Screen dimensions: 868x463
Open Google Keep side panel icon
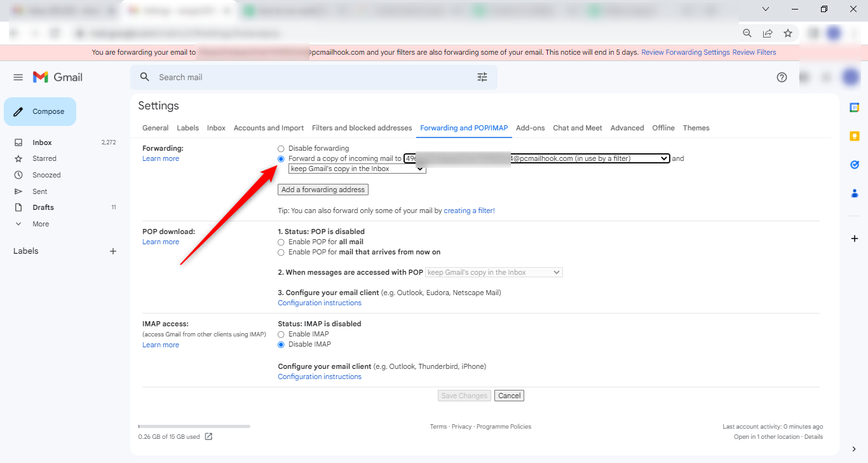855,136
